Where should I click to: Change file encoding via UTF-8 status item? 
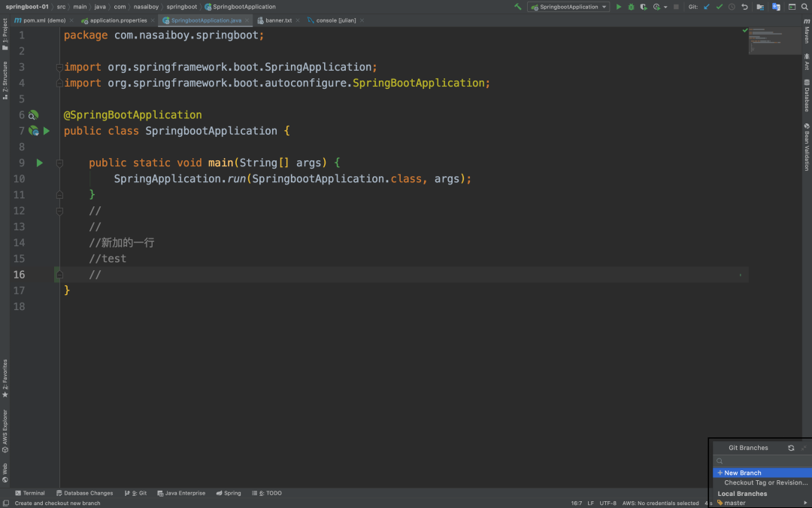coord(607,503)
